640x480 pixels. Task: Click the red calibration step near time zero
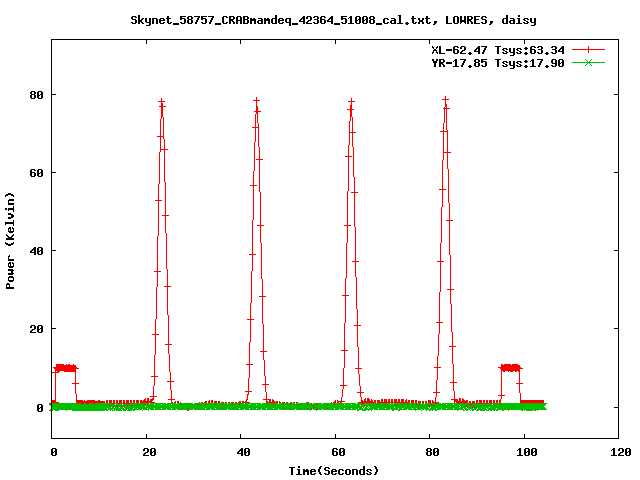click(65, 368)
